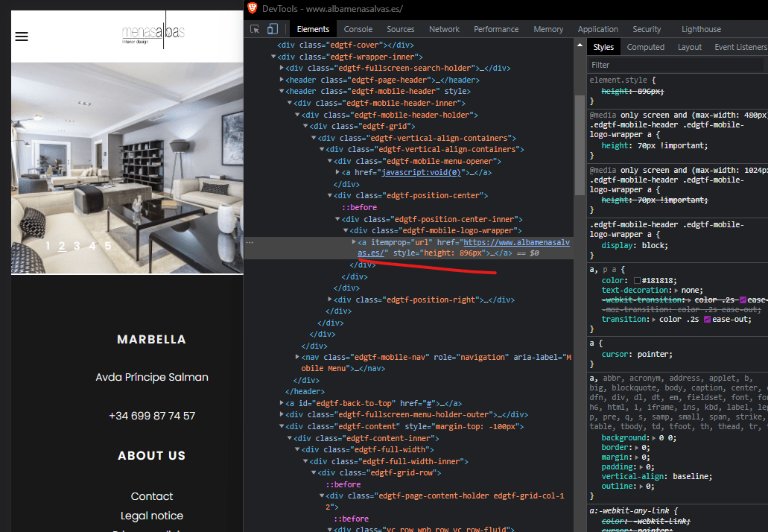Click the # href of edgtf-back-to-top

coord(431,404)
